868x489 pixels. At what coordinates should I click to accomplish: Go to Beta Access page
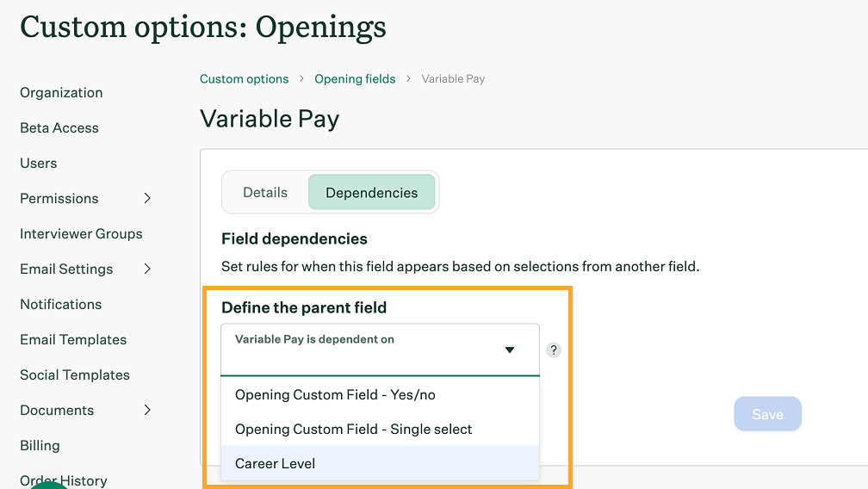(59, 128)
